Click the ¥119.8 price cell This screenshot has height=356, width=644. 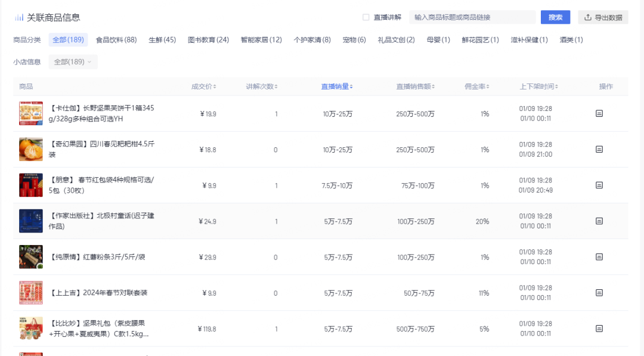[206, 329]
